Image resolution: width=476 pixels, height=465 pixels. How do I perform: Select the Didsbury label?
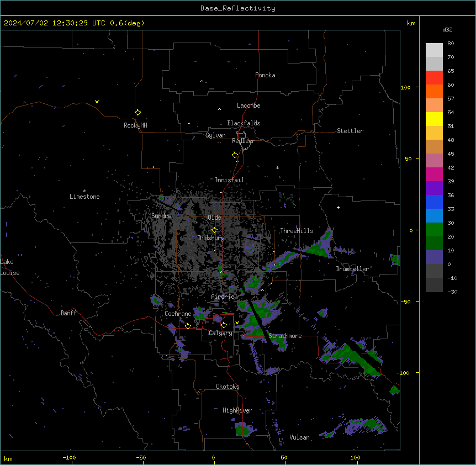coord(211,238)
